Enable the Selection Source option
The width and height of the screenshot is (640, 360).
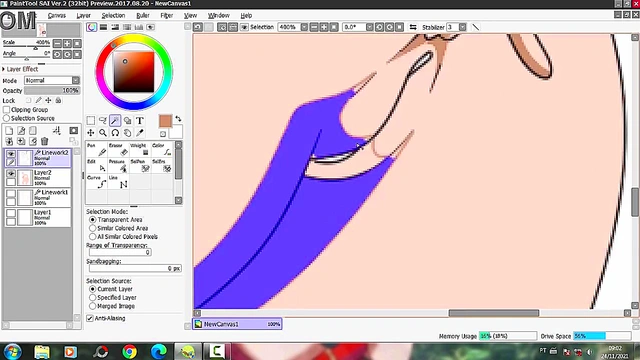coord(7,118)
